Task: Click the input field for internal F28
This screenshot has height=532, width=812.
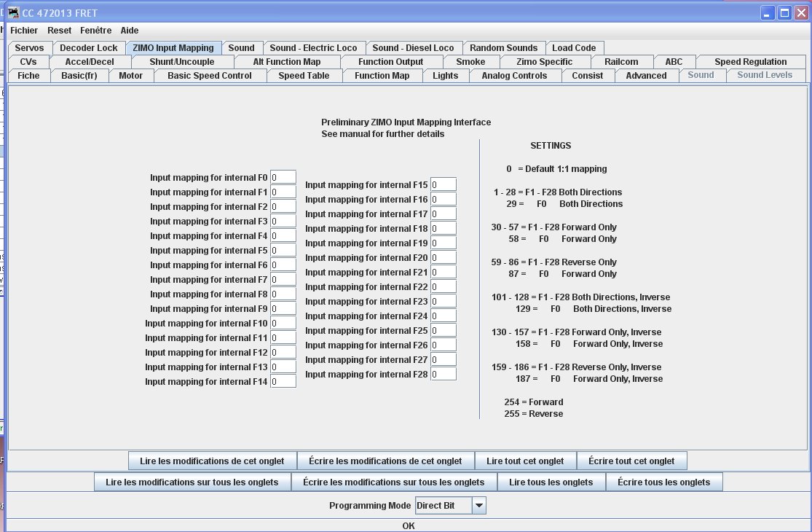Action: click(444, 374)
